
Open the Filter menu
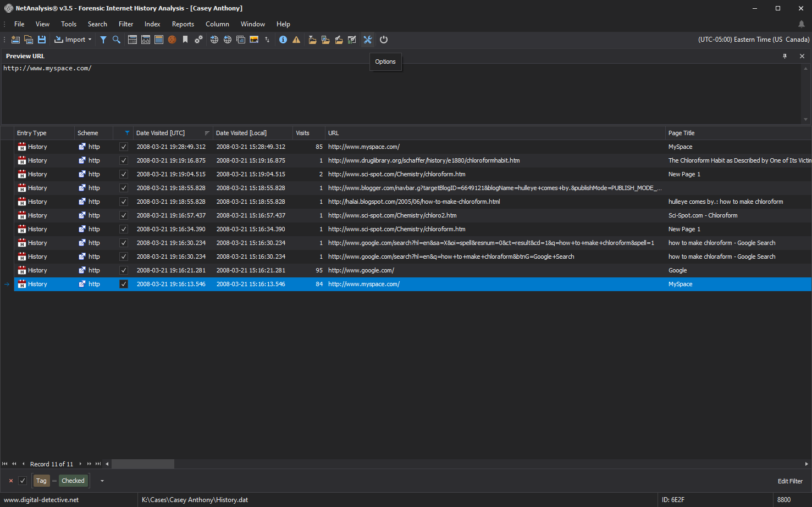click(126, 24)
